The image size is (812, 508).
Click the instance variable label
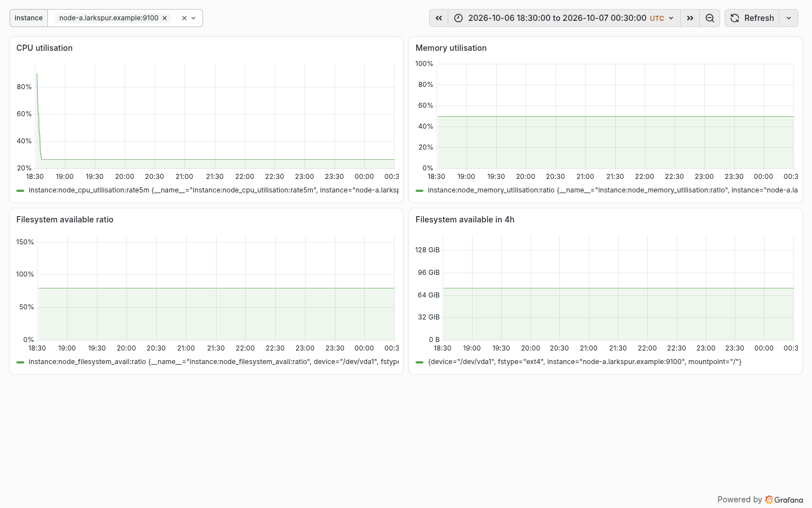point(29,18)
